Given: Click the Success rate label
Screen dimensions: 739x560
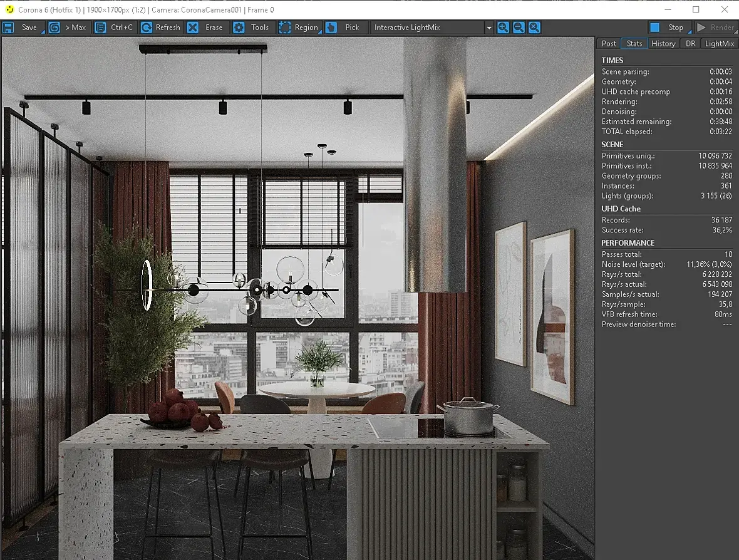Looking at the screenshot, I should point(622,230).
